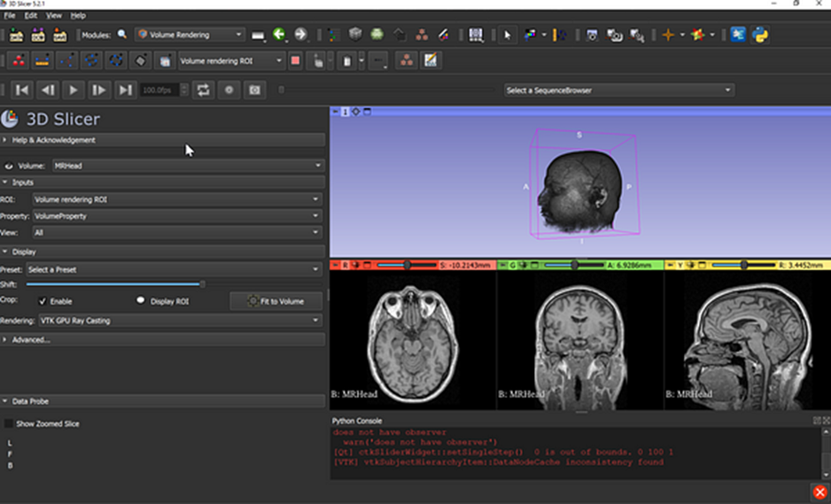Open the Select a SequenceBrowser dropdown
The image size is (831, 504).
[x=618, y=89]
